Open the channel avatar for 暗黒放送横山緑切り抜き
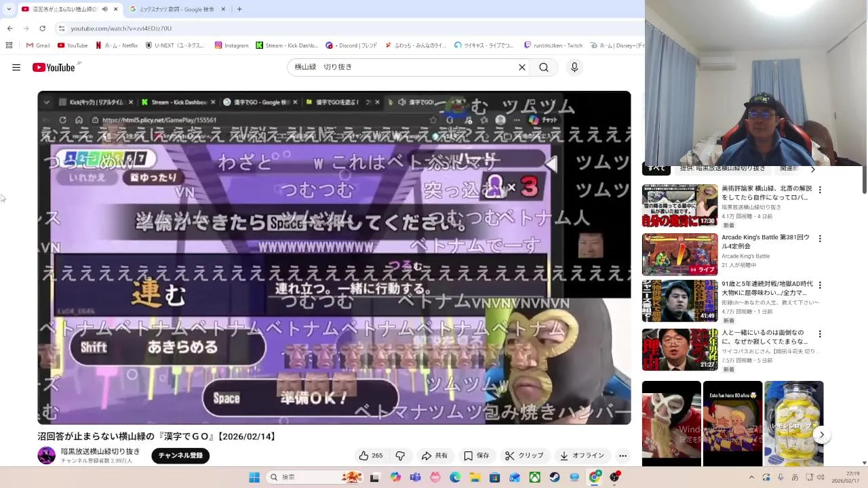This screenshot has height=488, width=868. coord(46,455)
